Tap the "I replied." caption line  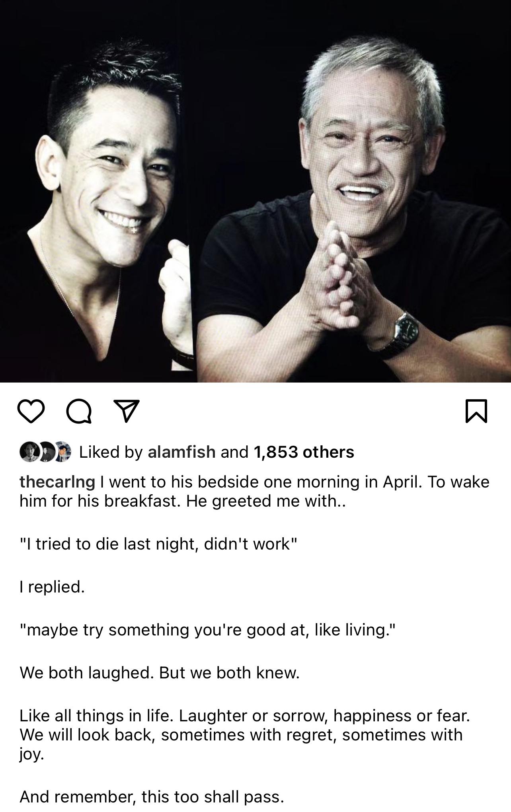coord(52,587)
